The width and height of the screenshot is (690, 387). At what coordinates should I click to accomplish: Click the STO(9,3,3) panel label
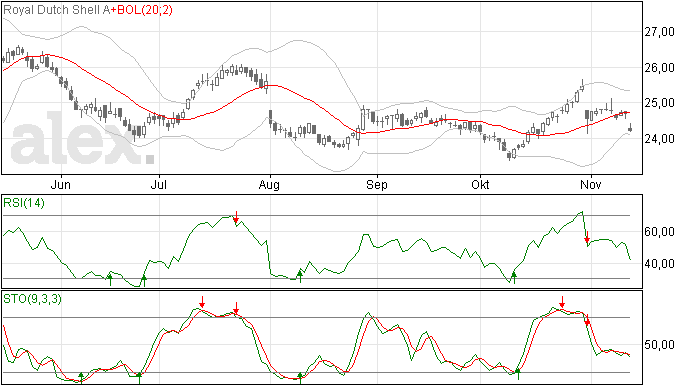pos(32,299)
